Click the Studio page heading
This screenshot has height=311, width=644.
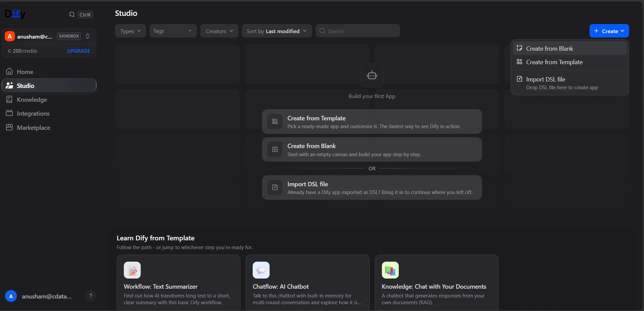pos(126,13)
